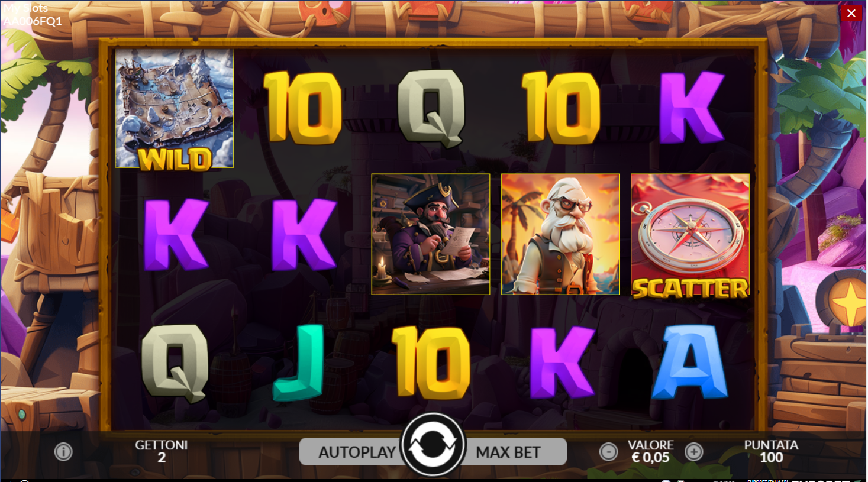The height and width of the screenshot is (482, 868).
Task: Select the white-bearded old man symbol
Action: point(560,234)
